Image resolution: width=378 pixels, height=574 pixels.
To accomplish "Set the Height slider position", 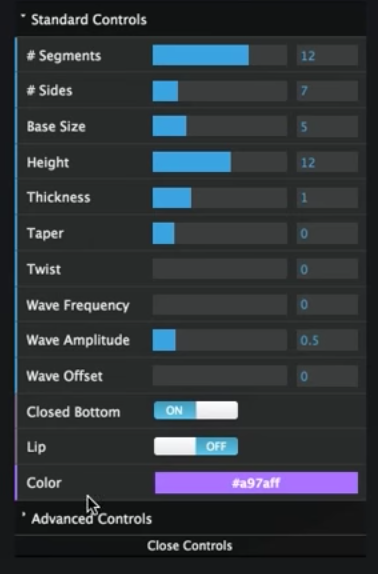I will [220, 162].
